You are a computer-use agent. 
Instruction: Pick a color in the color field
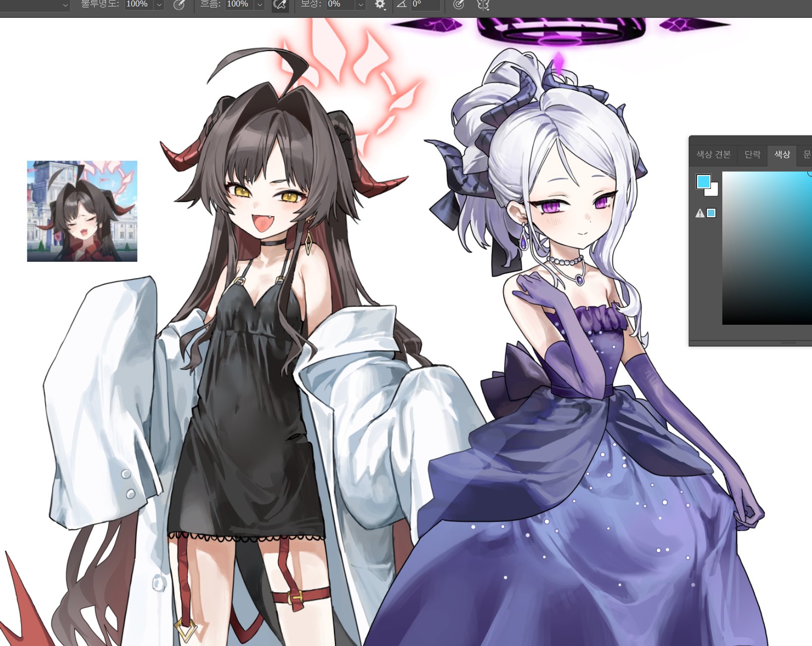pos(767,248)
